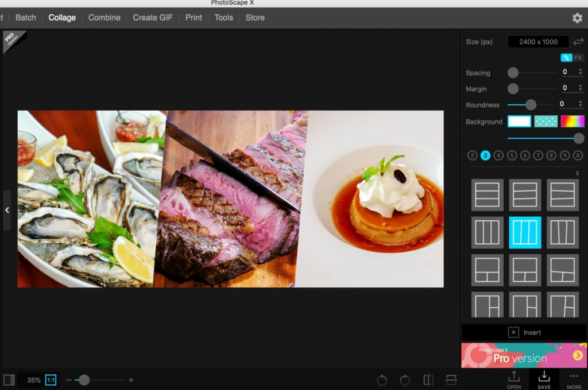Open the settings gear icon
The image size is (588, 390).
point(577,18)
